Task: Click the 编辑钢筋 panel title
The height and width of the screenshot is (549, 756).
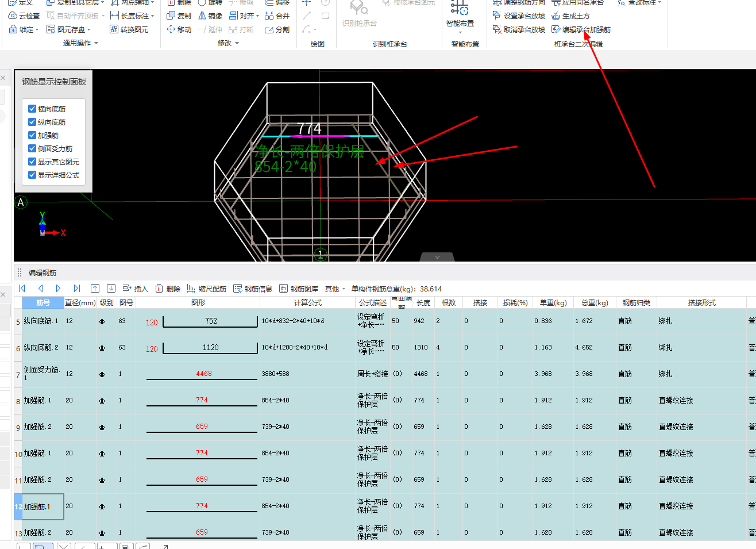Action: pyautogui.click(x=43, y=273)
